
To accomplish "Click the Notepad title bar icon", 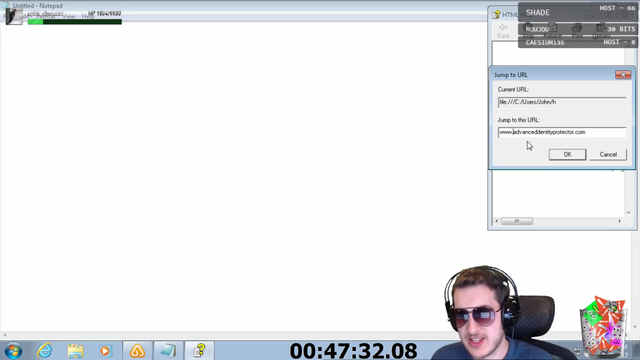I will tap(5, 6).
